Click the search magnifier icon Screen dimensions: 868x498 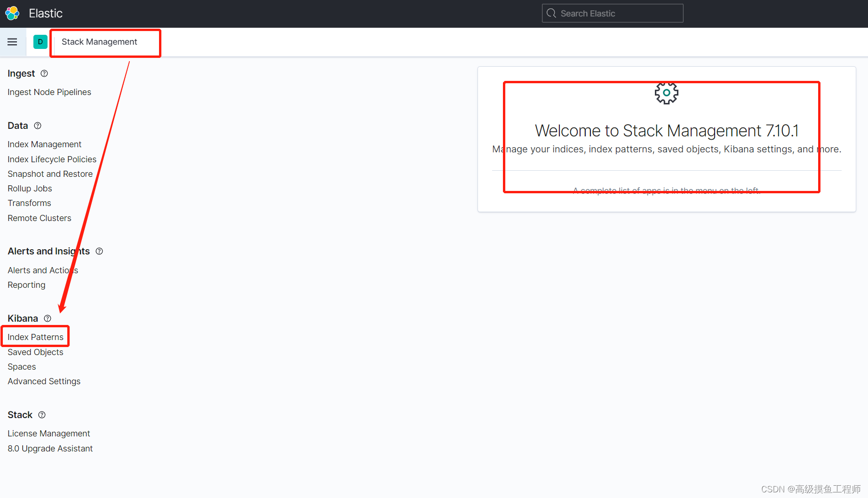[x=551, y=13]
